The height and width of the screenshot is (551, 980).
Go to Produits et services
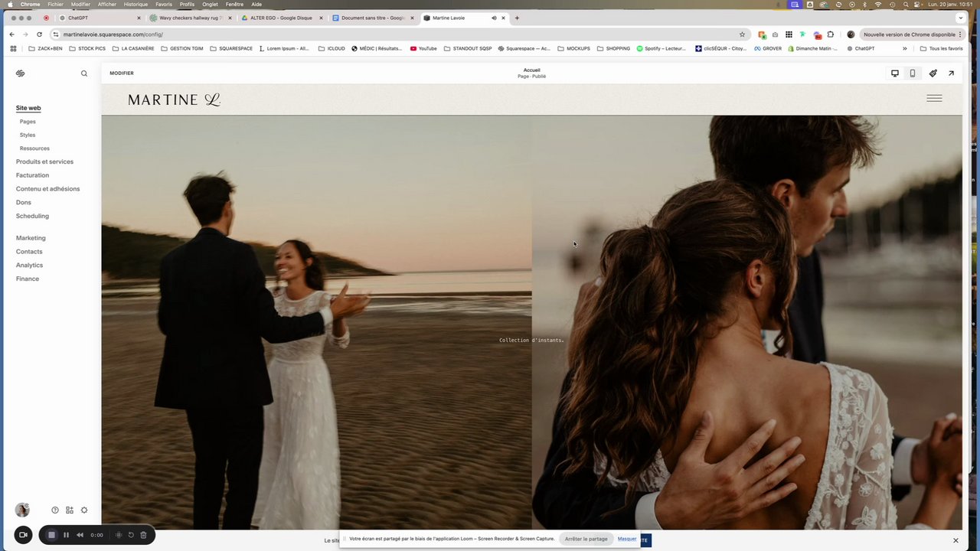(x=45, y=161)
